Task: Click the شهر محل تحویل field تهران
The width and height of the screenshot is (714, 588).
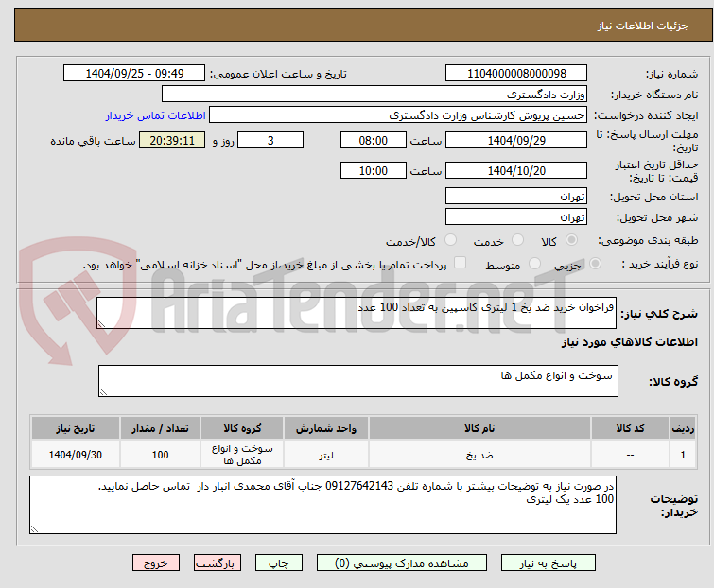Action: [516, 216]
